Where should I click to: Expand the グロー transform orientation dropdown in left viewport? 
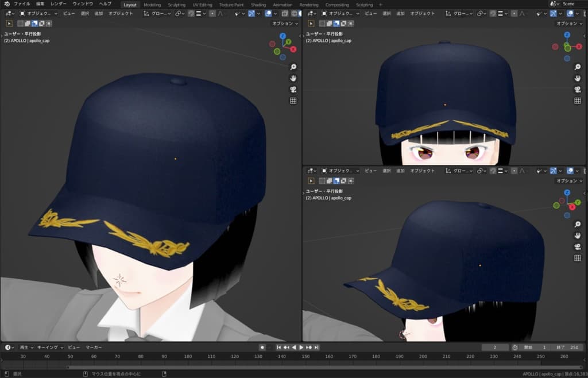pos(158,13)
